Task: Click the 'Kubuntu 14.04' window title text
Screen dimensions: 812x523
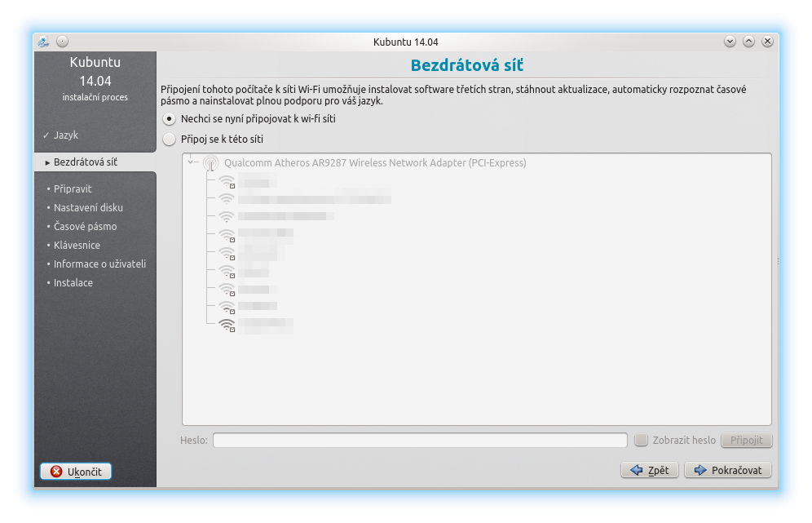Action: [405, 42]
